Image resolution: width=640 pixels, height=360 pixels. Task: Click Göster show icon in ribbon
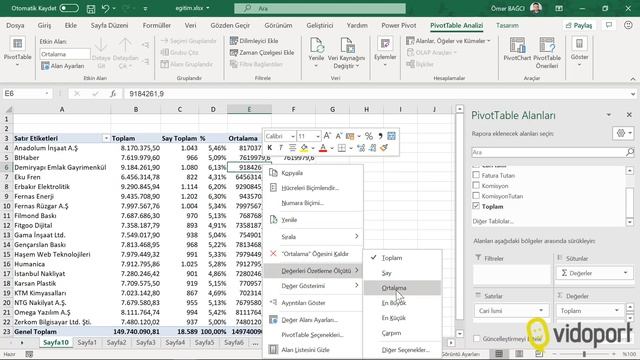(x=579, y=44)
